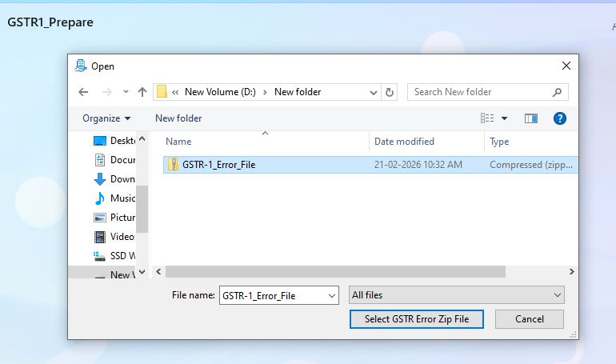Image resolution: width=616 pixels, height=364 pixels.
Task: Refresh the New folder view
Action: point(390,92)
